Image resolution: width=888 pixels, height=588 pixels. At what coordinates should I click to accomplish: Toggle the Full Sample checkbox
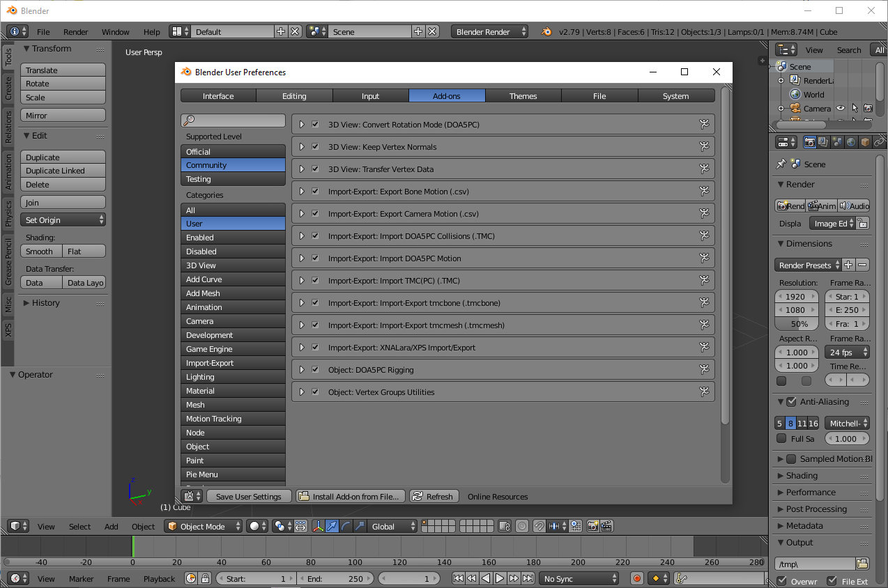click(x=781, y=438)
